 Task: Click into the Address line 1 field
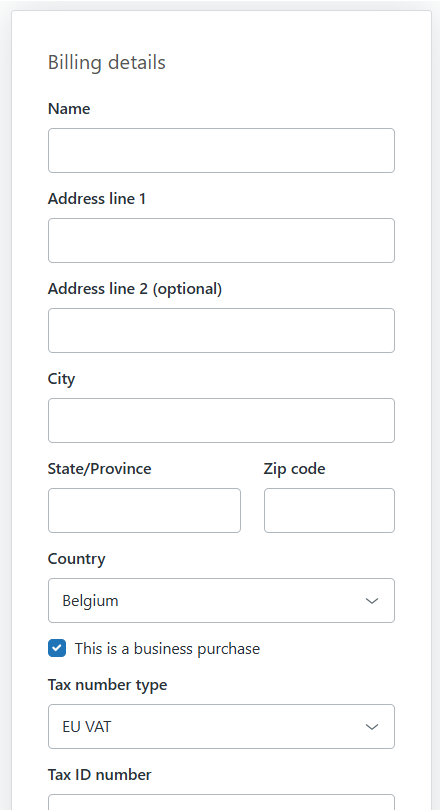point(221,240)
